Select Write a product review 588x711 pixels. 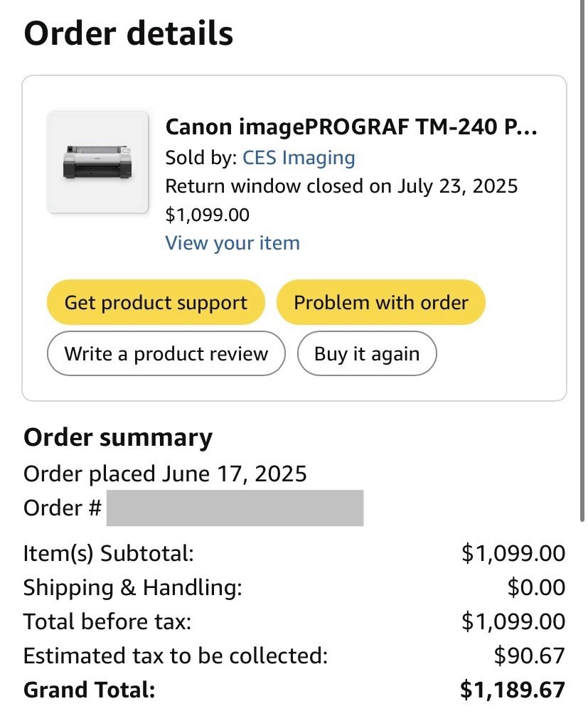point(166,354)
